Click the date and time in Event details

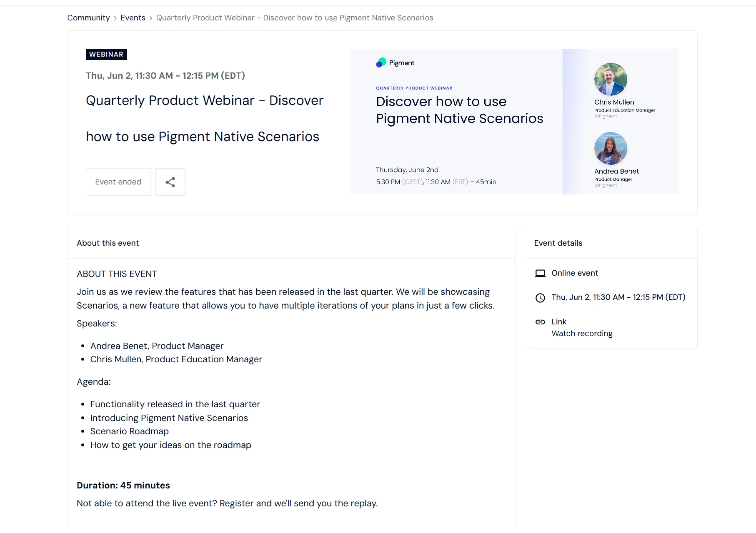(x=618, y=297)
